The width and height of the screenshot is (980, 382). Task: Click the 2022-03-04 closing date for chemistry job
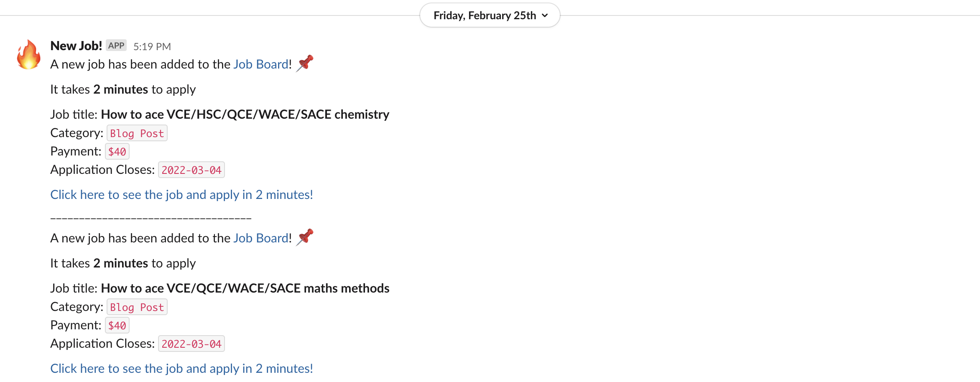pos(191,170)
